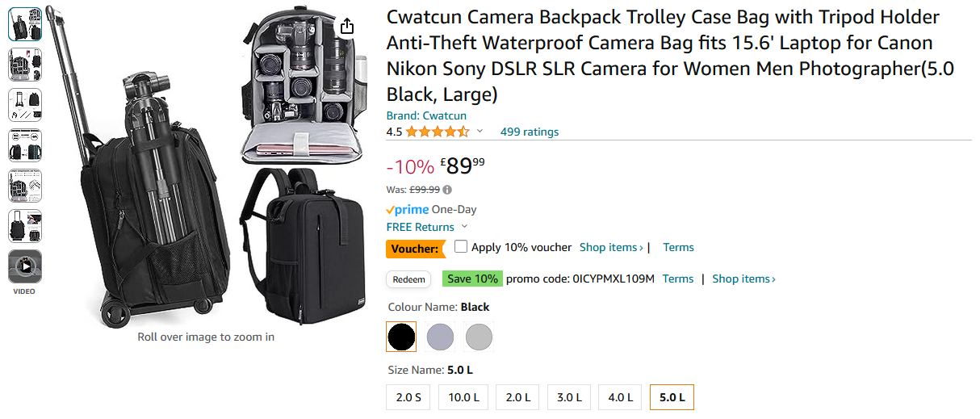
Task: Expand the rating breakdown dropdown arrow
Action: [x=480, y=132]
